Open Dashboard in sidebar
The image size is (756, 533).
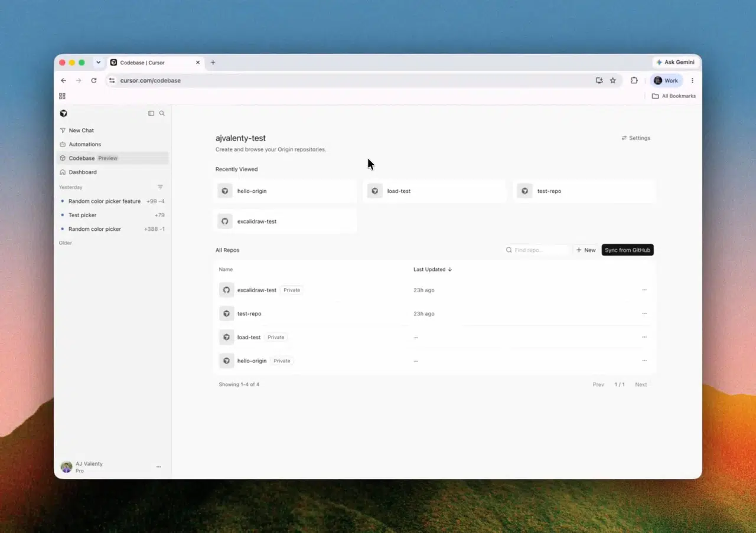[x=112, y=172]
